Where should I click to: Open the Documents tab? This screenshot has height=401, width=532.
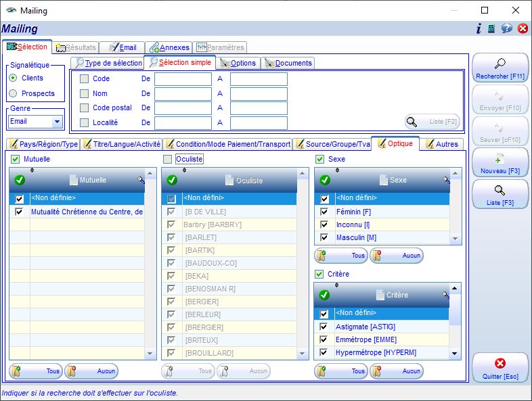pos(288,63)
